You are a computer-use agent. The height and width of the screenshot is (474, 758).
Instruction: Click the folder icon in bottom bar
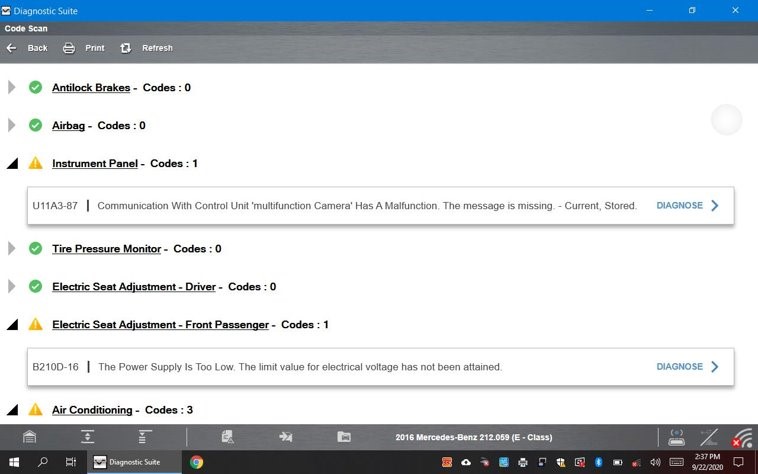point(343,437)
